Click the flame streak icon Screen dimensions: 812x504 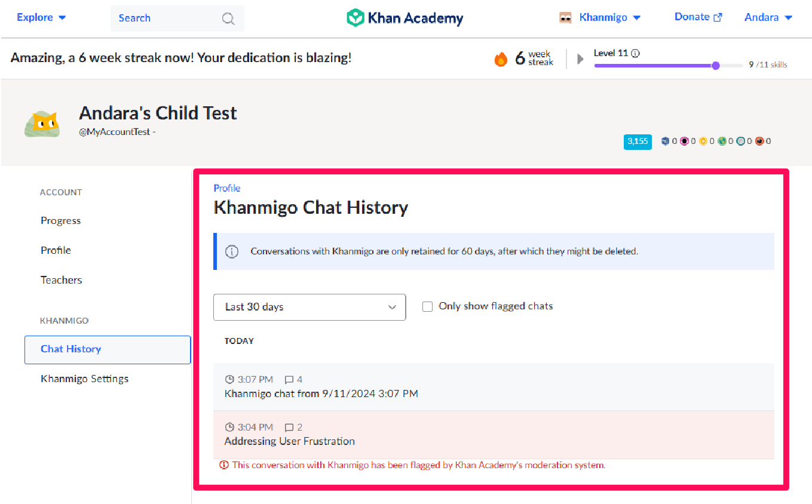pos(501,59)
